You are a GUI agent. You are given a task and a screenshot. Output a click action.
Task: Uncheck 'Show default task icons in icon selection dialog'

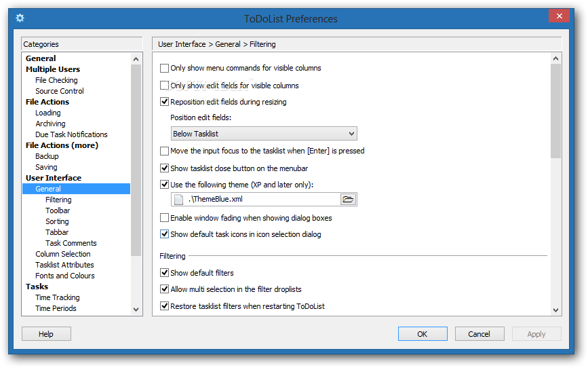click(164, 234)
